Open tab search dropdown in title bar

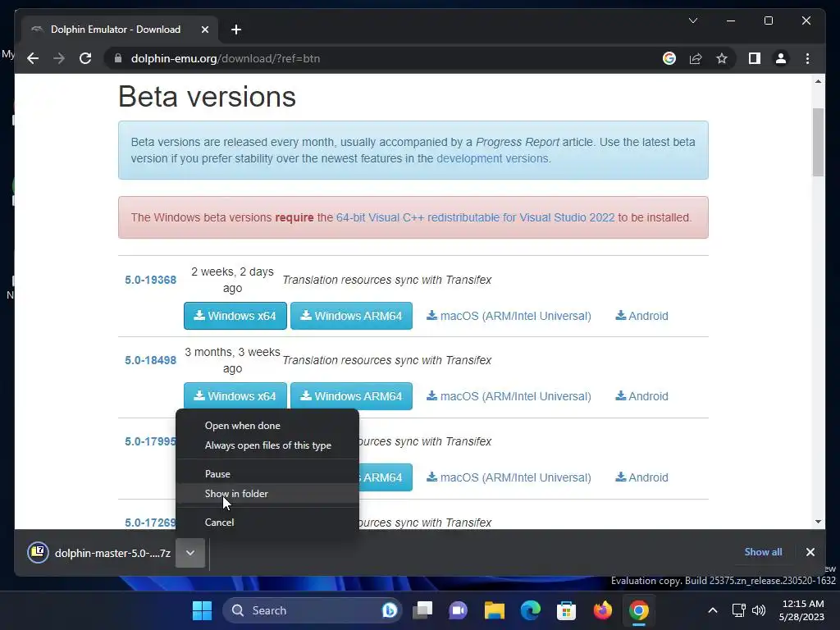[x=692, y=21]
